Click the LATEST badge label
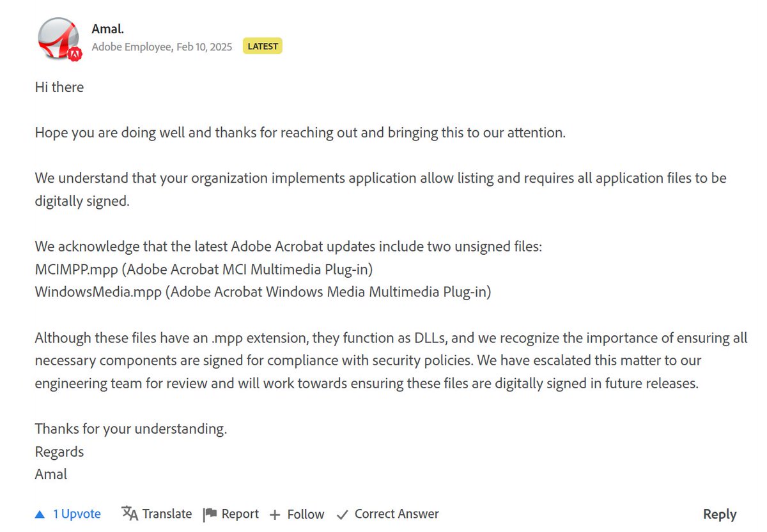Image resolution: width=767 pixels, height=532 pixels. [263, 47]
